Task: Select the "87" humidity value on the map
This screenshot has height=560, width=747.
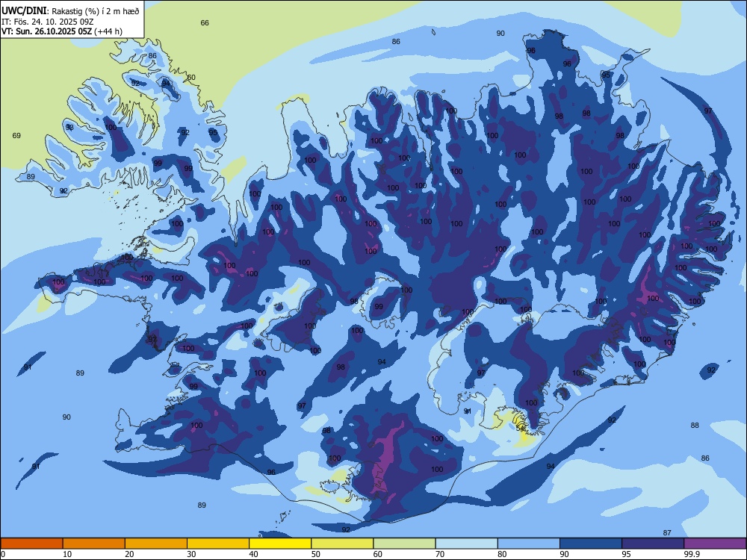Action: (x=667, y=533)
